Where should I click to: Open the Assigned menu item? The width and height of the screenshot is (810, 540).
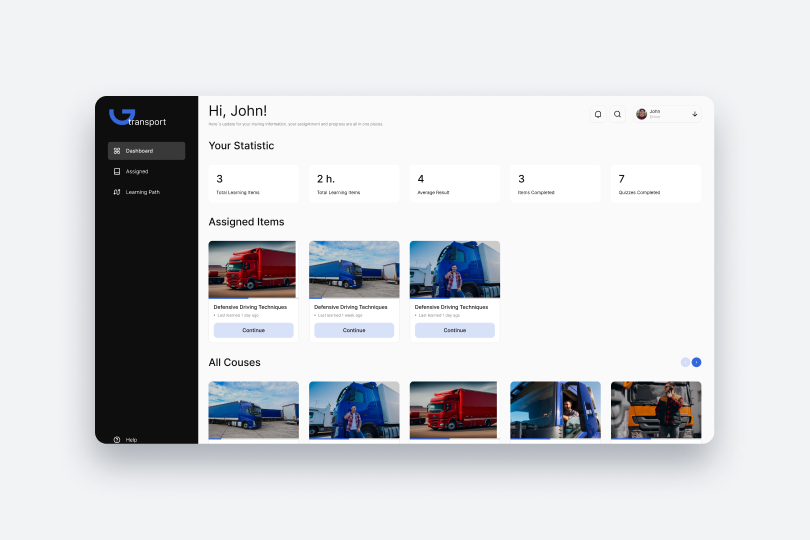(137, 171)
